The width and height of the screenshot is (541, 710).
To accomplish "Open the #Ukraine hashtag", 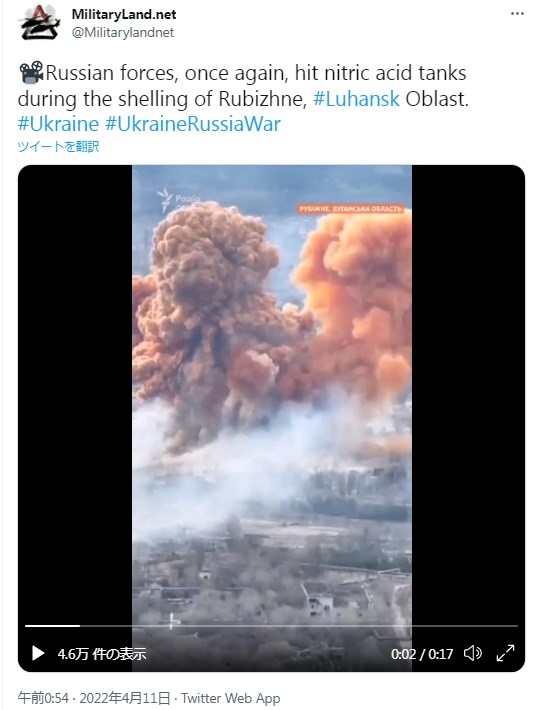I will tap(58, 124).
